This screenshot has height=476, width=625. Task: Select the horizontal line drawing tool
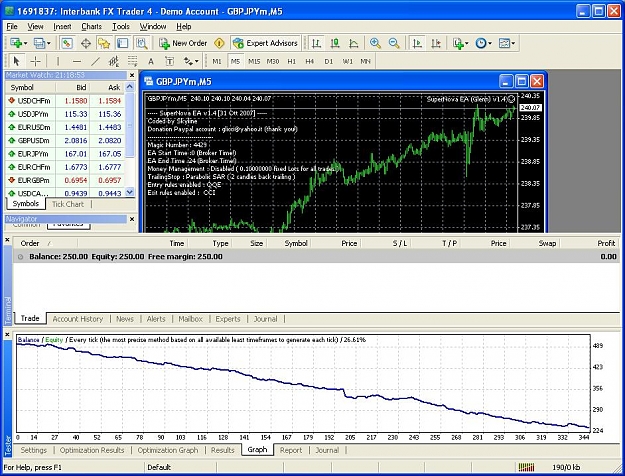(77, 61)
